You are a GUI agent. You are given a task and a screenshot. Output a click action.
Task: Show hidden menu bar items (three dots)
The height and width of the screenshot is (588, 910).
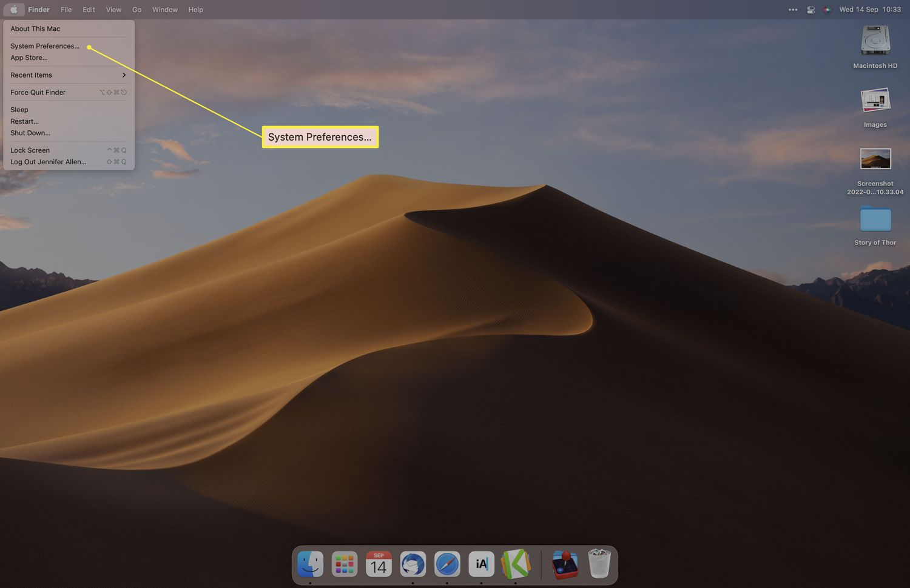(793, 10)
